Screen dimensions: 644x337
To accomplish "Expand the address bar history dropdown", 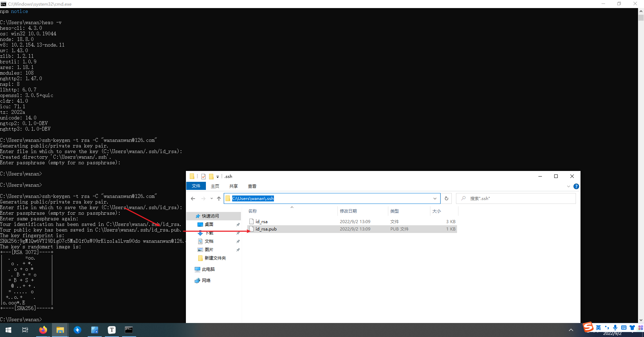I will point(435,198).
